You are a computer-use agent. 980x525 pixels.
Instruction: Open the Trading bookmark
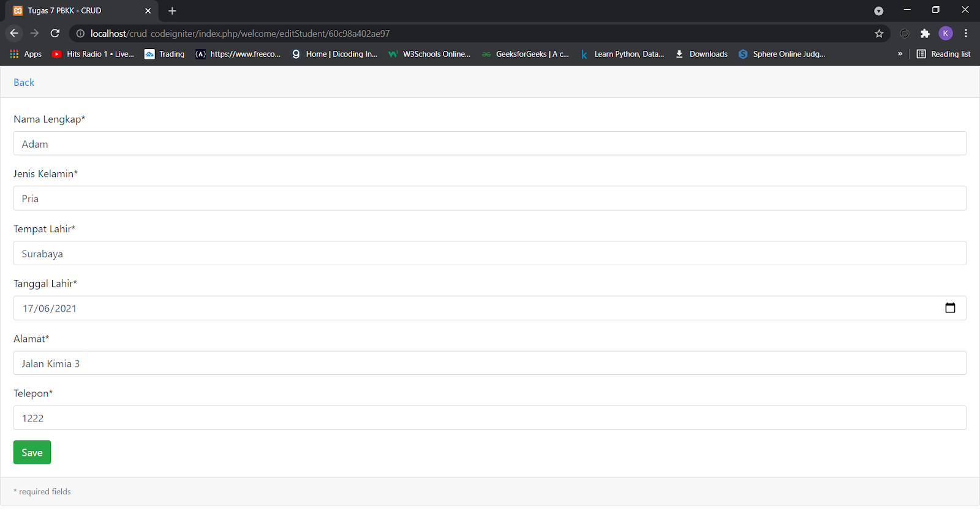click(164, 54)
